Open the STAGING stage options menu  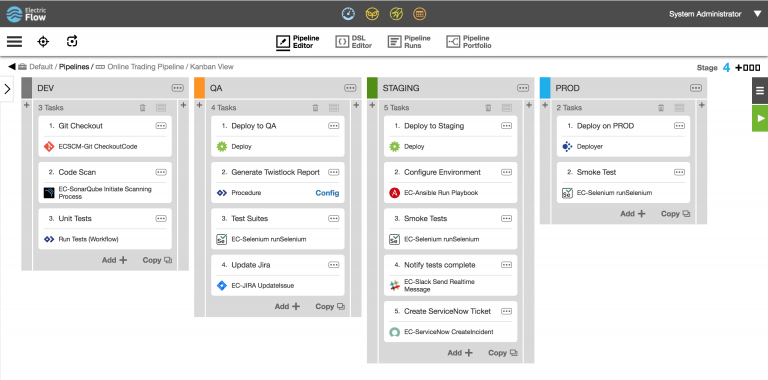[x=523, y=88]
